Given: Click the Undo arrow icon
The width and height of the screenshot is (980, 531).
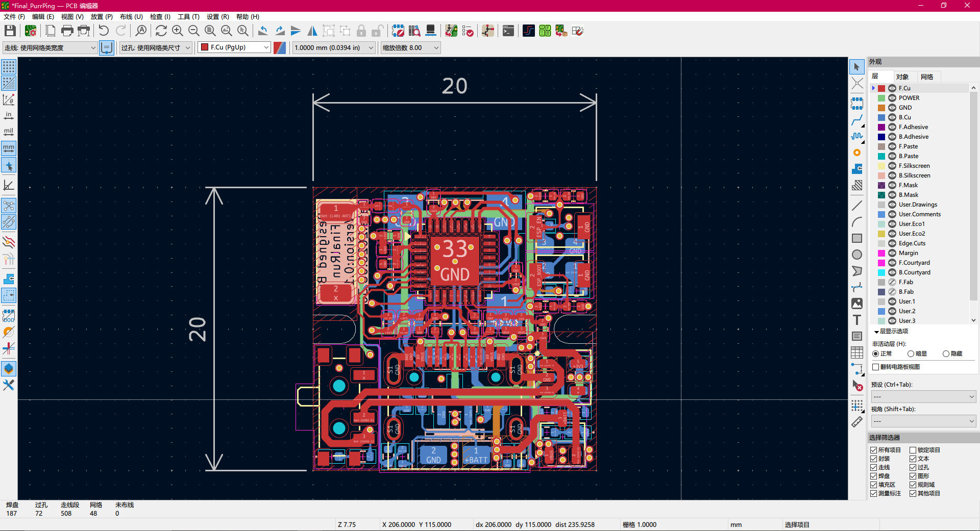Looking at the screenshot, I should coord(104,31).
